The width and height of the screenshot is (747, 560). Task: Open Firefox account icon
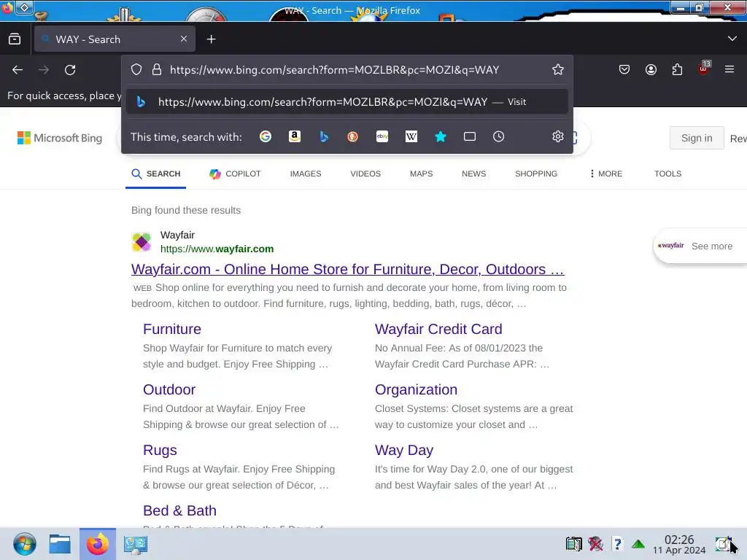coord(651,69)
